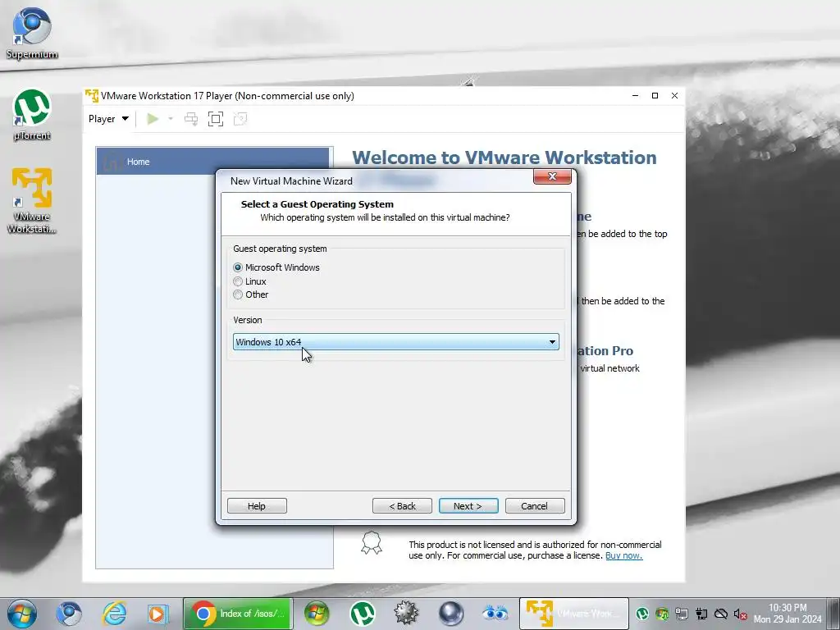Open the media player taskbar icon
Screen dimensions: 840x630
[158, 614]
